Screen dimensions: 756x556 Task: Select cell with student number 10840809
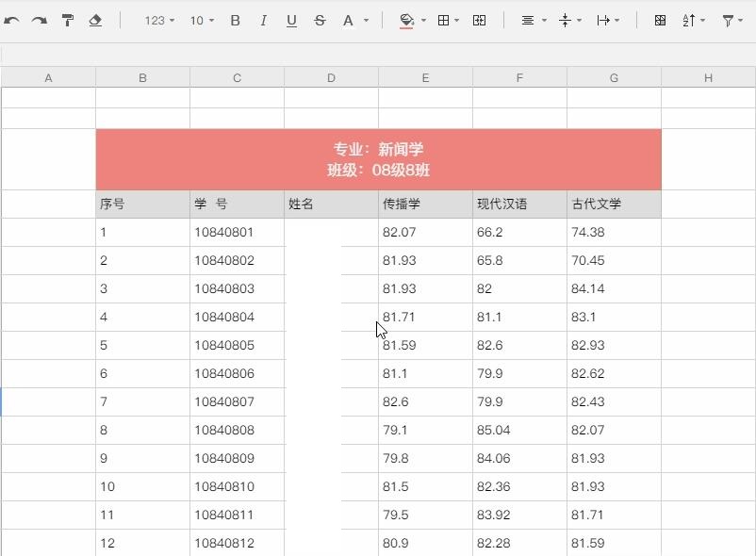click(237, 458)
